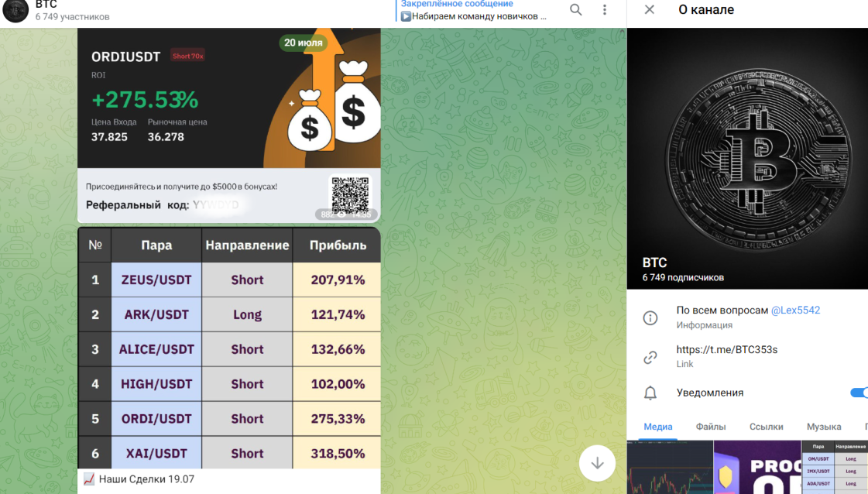Viewport: 868px width, 494px height.
Task: Open the purple PROC media thumbnail
Action: 757,468
